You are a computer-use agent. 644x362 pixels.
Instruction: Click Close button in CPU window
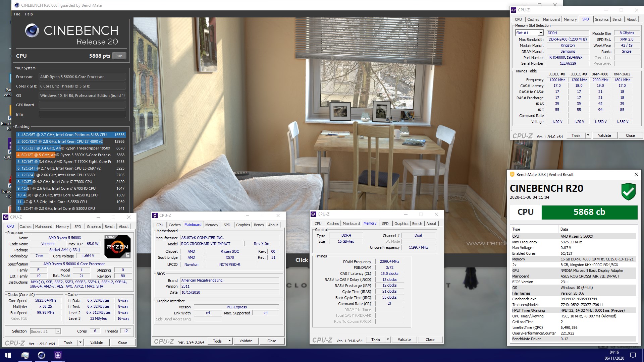point(122,343)
